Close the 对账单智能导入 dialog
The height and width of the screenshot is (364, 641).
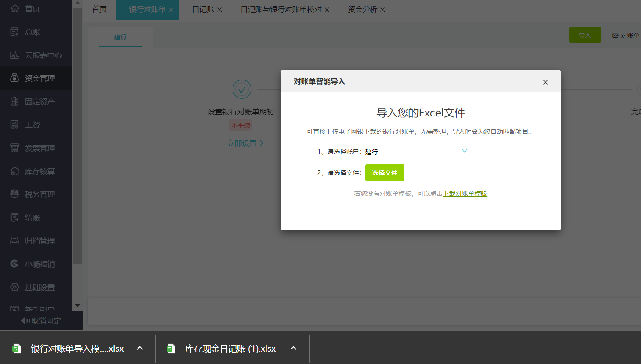coord(545,82)
